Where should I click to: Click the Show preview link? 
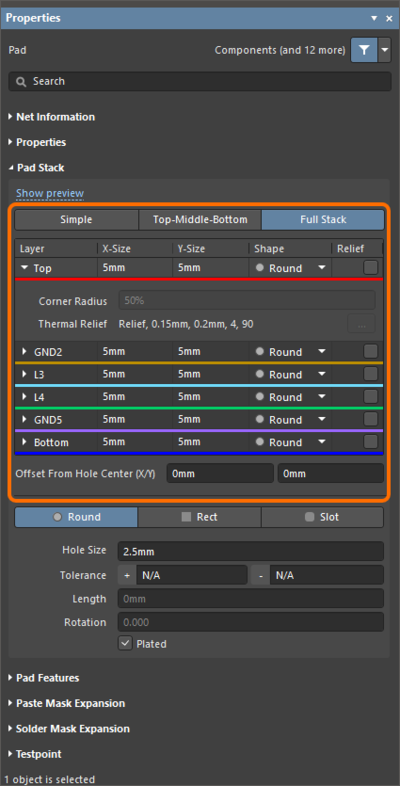pos(50,193)
